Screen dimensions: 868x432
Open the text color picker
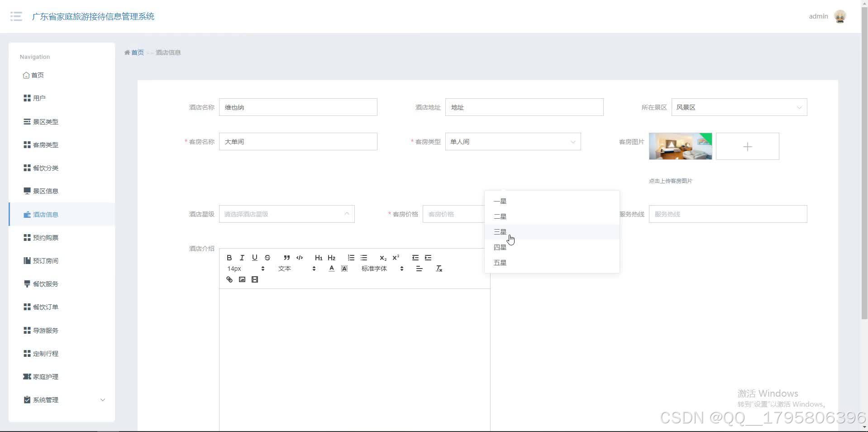pyautogui.click(x=332, y=269)
